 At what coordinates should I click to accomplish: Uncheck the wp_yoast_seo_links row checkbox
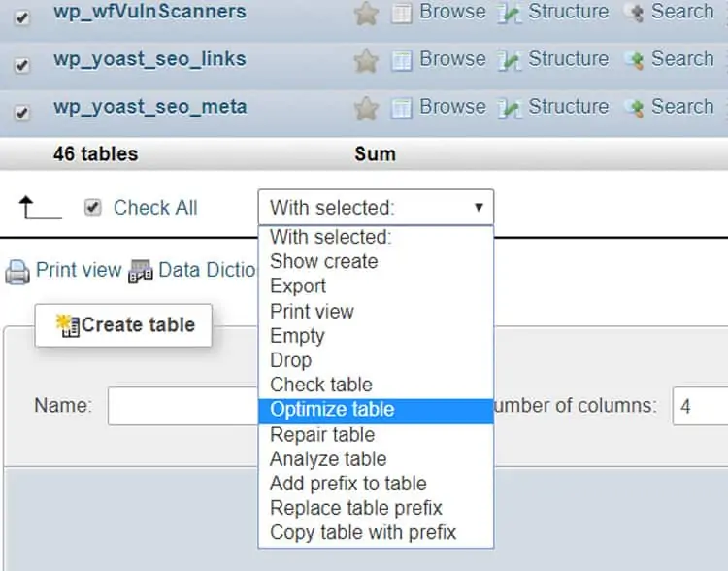click(x=21, y=65)
